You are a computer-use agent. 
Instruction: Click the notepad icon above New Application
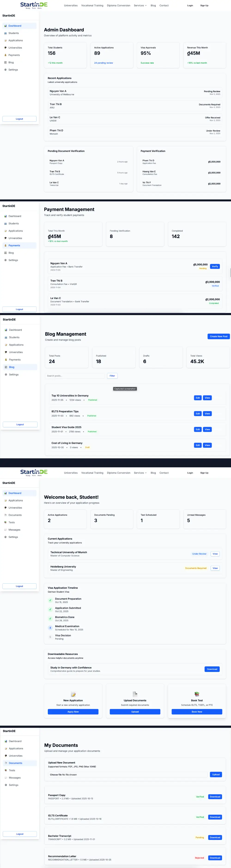point(73,694)
